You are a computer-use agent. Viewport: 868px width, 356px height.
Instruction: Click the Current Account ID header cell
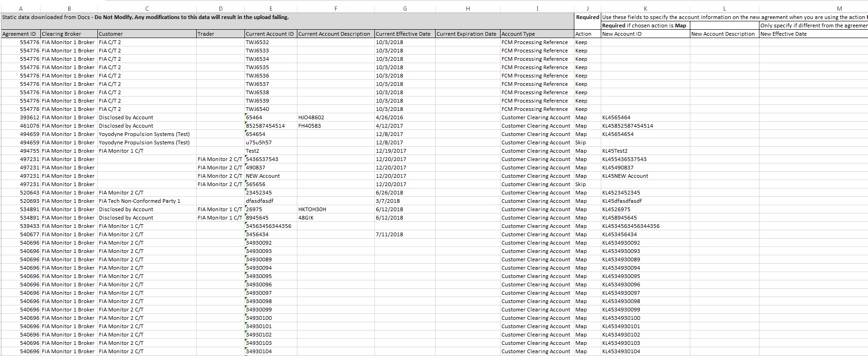tap(271, 34)
